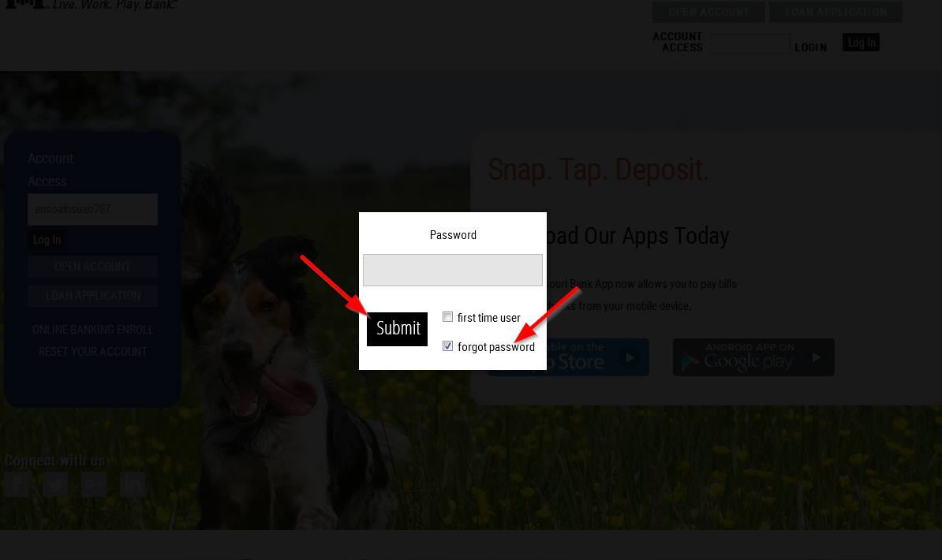
Task: Click the sidebar Log In button
Action: (x=47, y=240)
